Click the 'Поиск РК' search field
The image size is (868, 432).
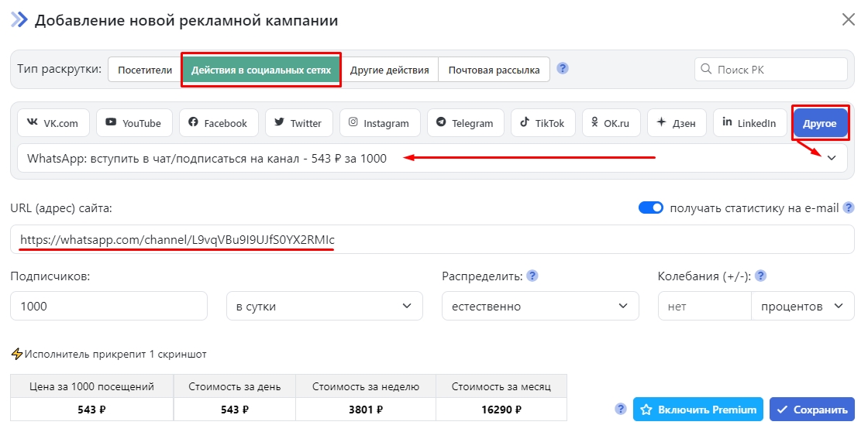point(771,69)
